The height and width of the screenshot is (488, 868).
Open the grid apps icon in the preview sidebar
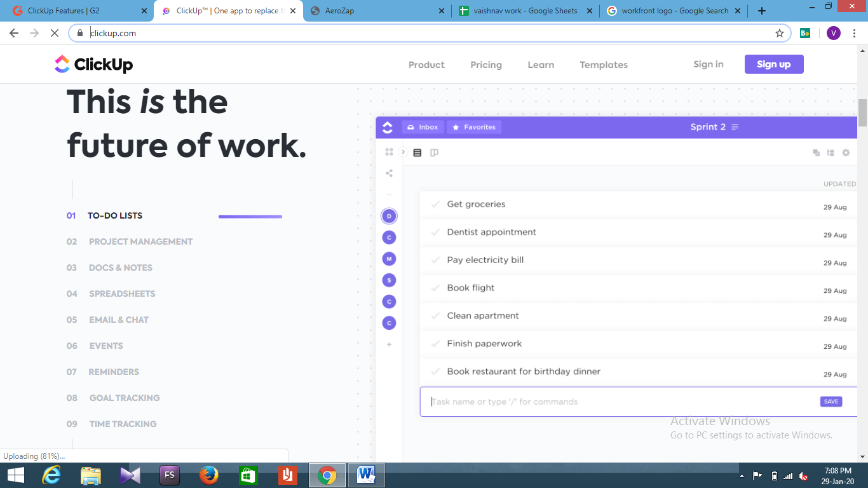pos(389,152)
